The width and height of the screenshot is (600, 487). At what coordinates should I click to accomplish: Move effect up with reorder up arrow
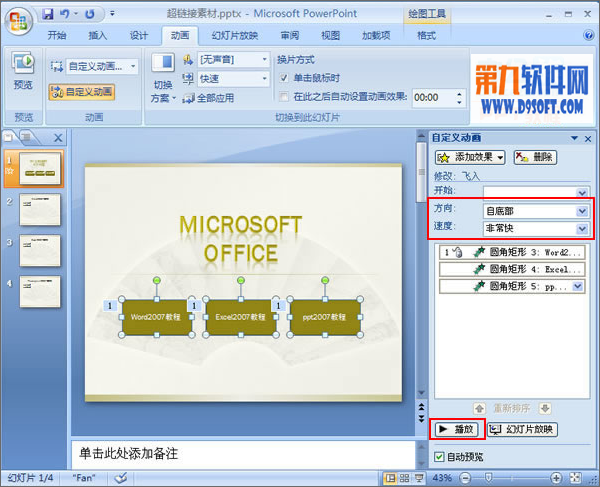[x=479, y=409]
